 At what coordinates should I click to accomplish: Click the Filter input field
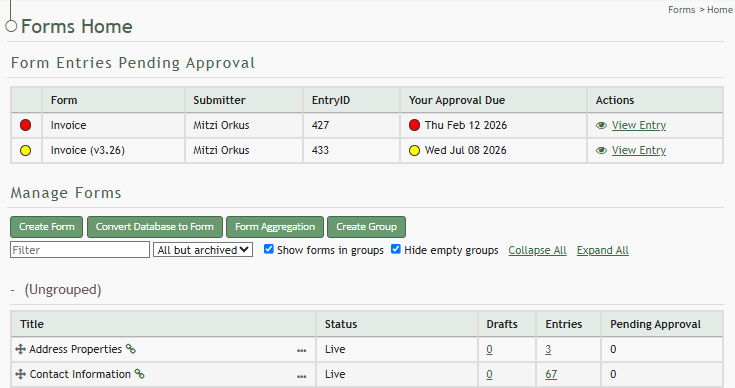(80, 250)
